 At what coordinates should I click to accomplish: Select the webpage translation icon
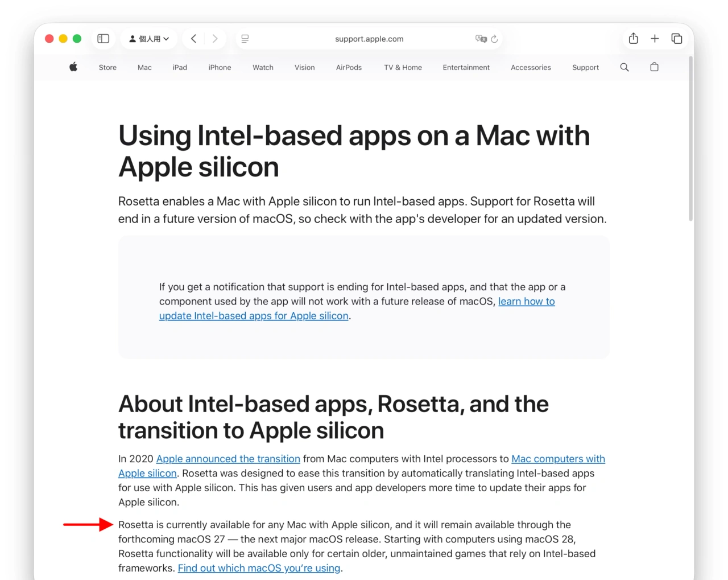click(481, 39)
